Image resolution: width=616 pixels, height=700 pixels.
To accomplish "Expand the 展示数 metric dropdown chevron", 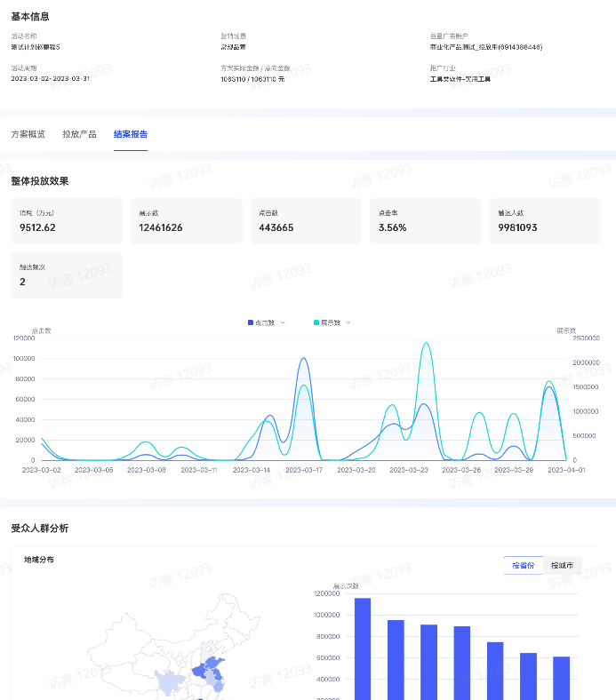I will (348, 322).
